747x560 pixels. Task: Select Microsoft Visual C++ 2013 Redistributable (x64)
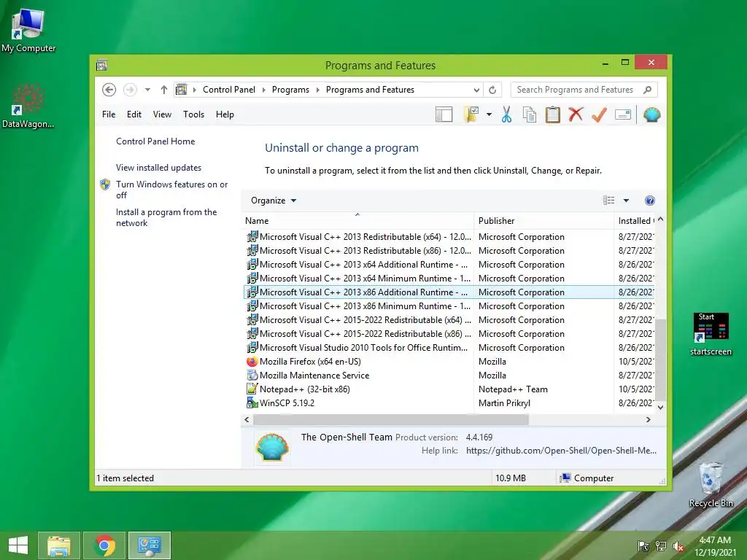pos(449,237)
